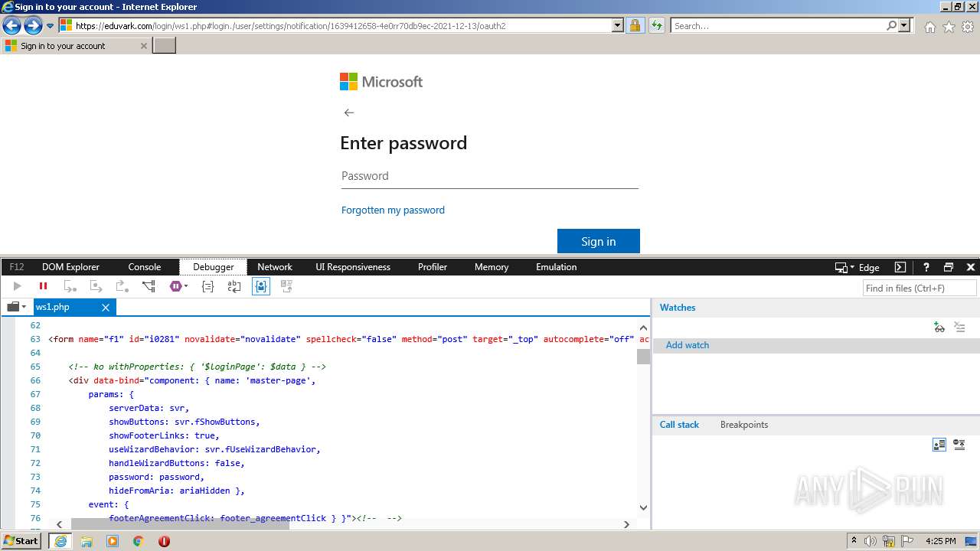Image resolution: width=980 pixels, height=551 pixels.
Task: Click the blue Sign in button
Action: coord(599,241)
